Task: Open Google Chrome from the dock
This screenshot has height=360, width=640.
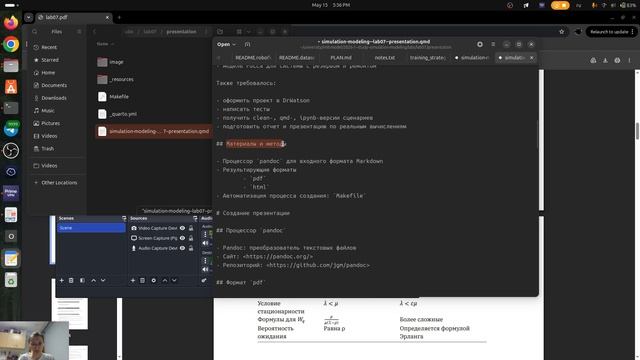Action: click(x=11, y=44)
